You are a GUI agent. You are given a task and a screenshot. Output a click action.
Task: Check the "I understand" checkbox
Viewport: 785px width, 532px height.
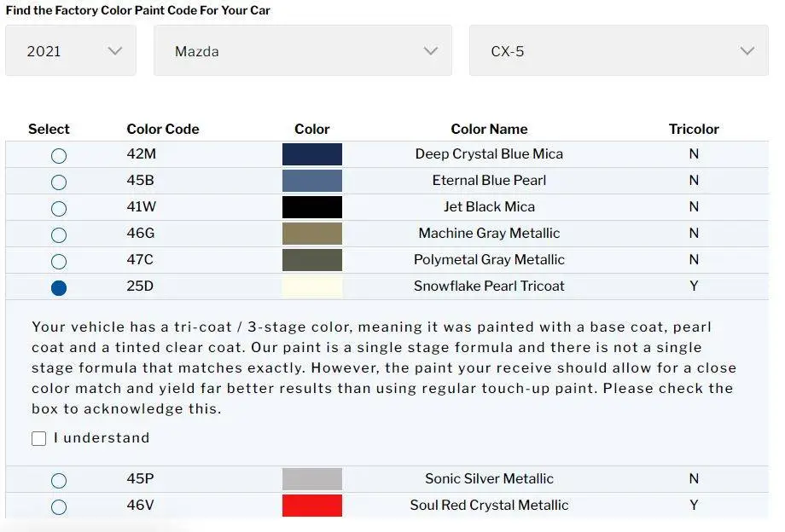[x=38, y=439]
